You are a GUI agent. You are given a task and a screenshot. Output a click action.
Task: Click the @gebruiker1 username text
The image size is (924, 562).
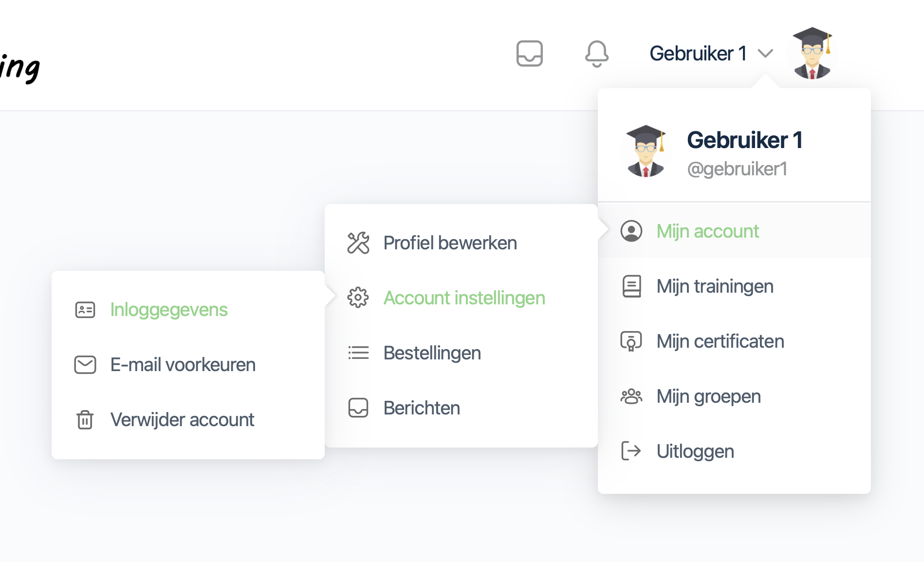point(737,169)
